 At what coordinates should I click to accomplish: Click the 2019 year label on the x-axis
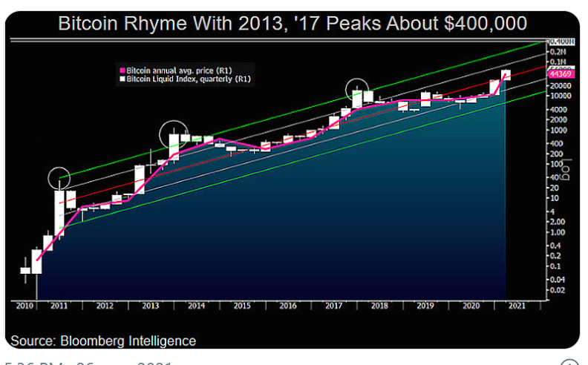coord(425,306)
